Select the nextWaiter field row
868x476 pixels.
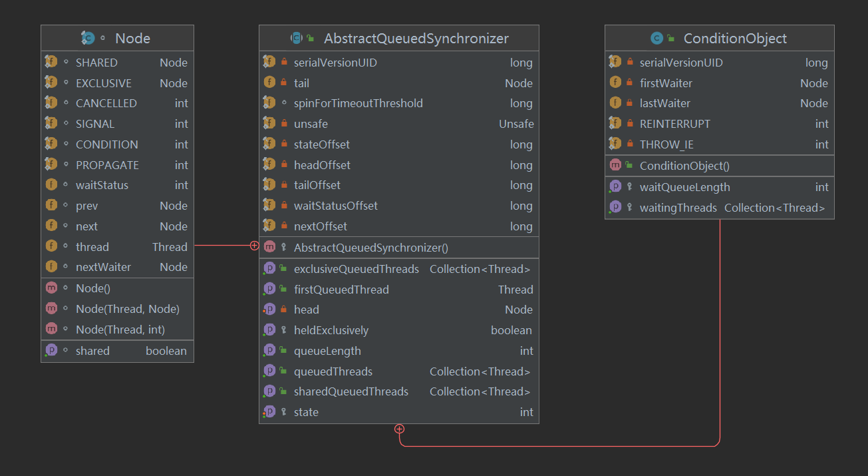(x=117, y=267)
